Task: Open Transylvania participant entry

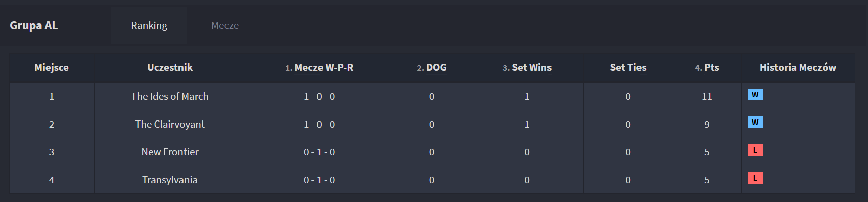Action: point(170,180)
